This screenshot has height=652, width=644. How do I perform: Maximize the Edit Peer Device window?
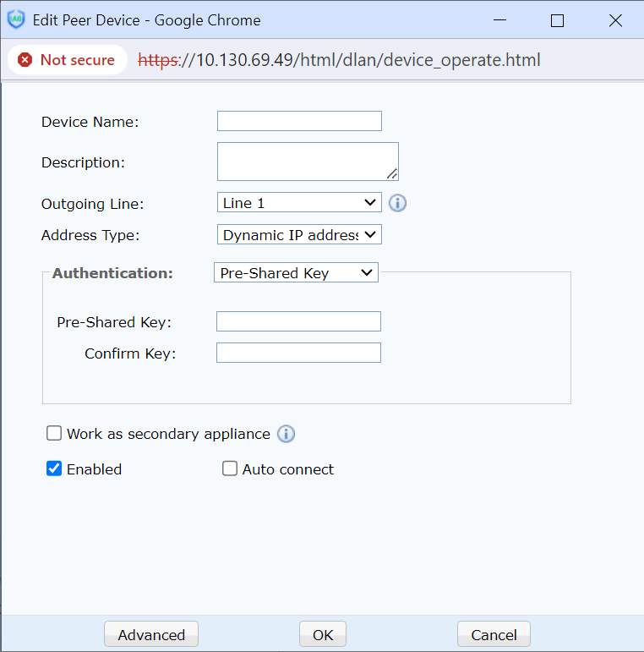[557, 20]
